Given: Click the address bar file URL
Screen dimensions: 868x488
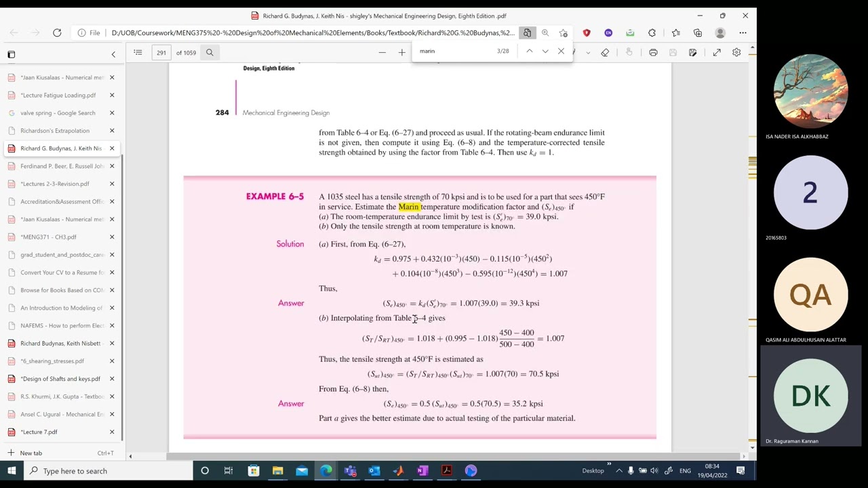Looking at the screenshot, I should [313, 33].
